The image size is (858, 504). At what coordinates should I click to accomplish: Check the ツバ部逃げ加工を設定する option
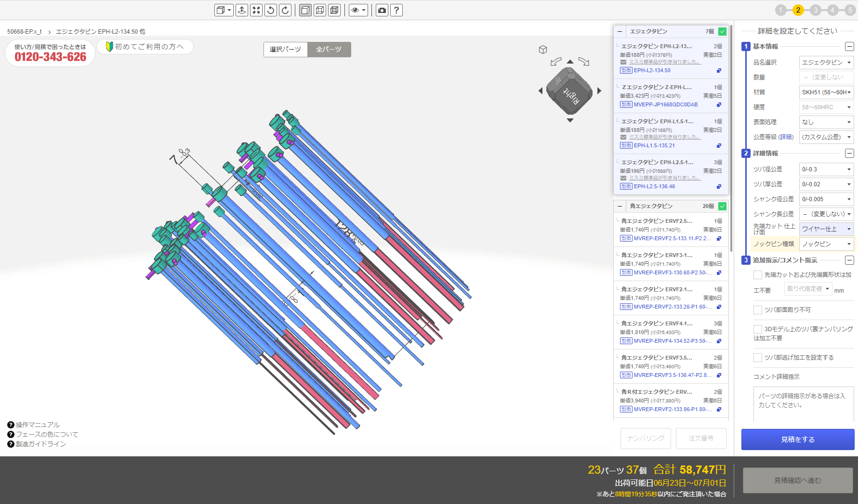tap(758, 358)
